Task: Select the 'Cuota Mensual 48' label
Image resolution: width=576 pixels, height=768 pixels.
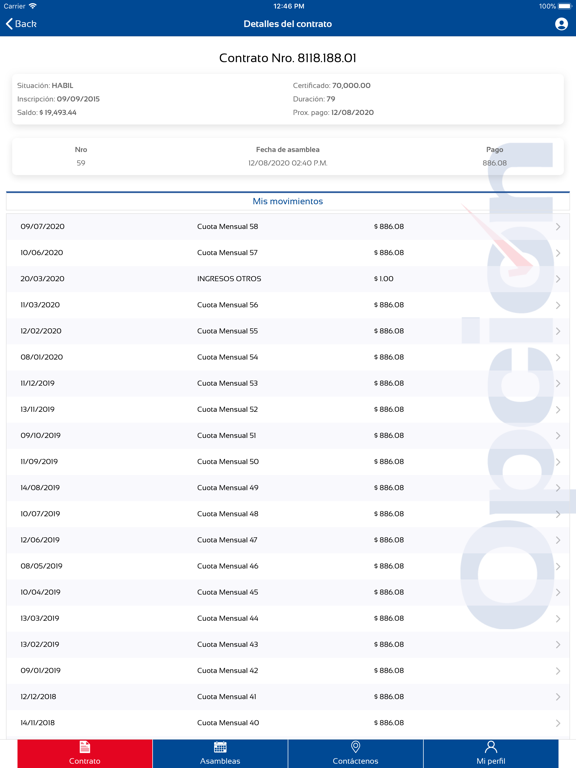Action: click(x=228, y=514)
